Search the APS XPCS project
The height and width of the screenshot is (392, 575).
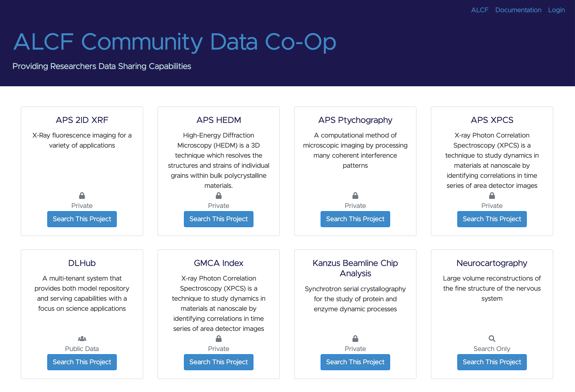(492, 219)
